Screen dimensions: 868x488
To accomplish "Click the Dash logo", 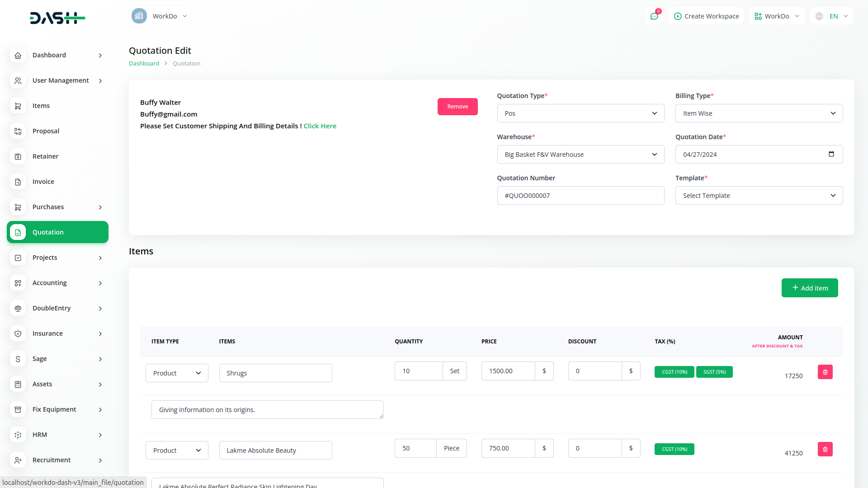I will (x=57, y=18).
